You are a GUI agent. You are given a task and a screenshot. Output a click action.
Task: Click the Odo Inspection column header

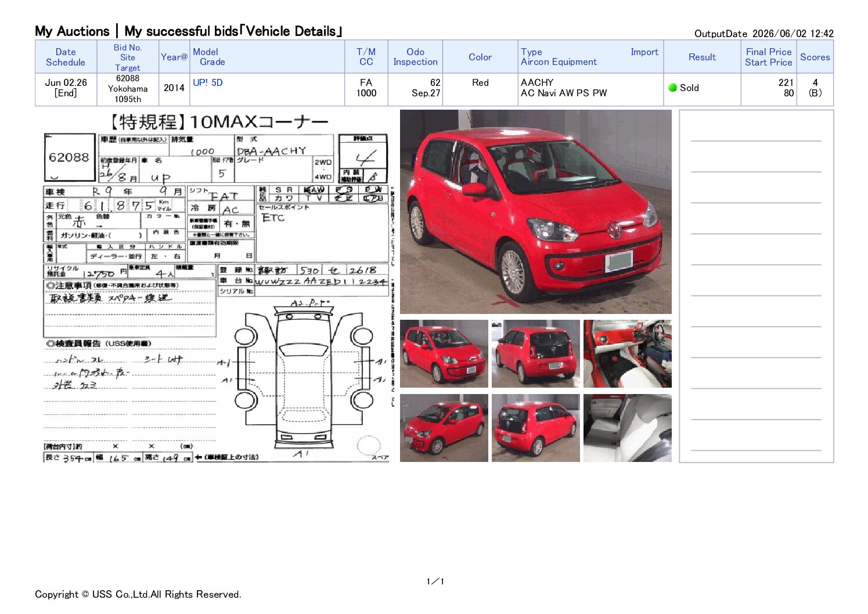coord(415,57)
